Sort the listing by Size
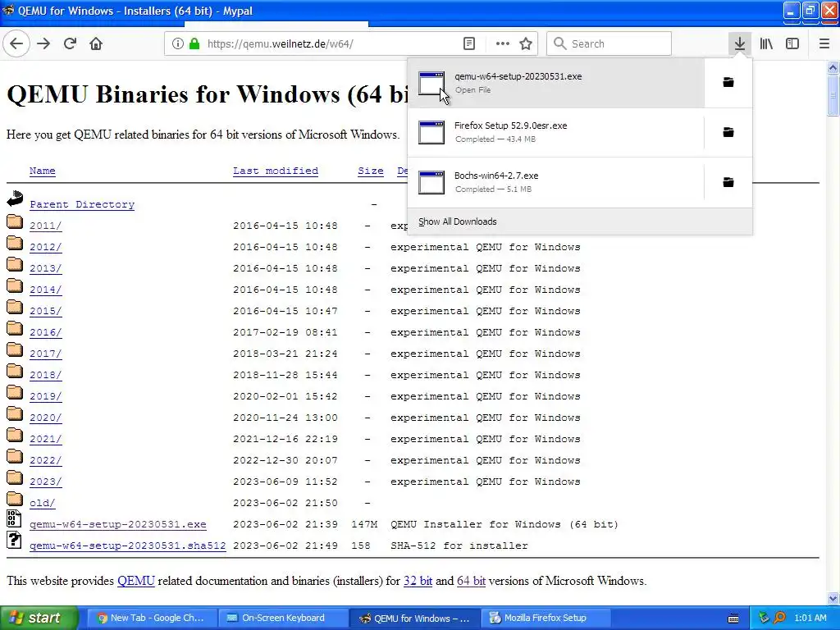The image size is (840, 630). (x=371, y=171)
